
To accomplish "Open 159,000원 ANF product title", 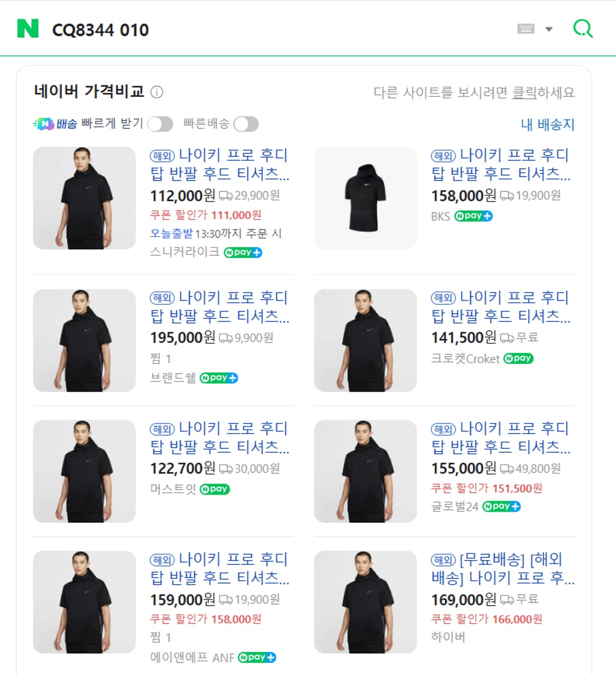I will pos(220,568).
